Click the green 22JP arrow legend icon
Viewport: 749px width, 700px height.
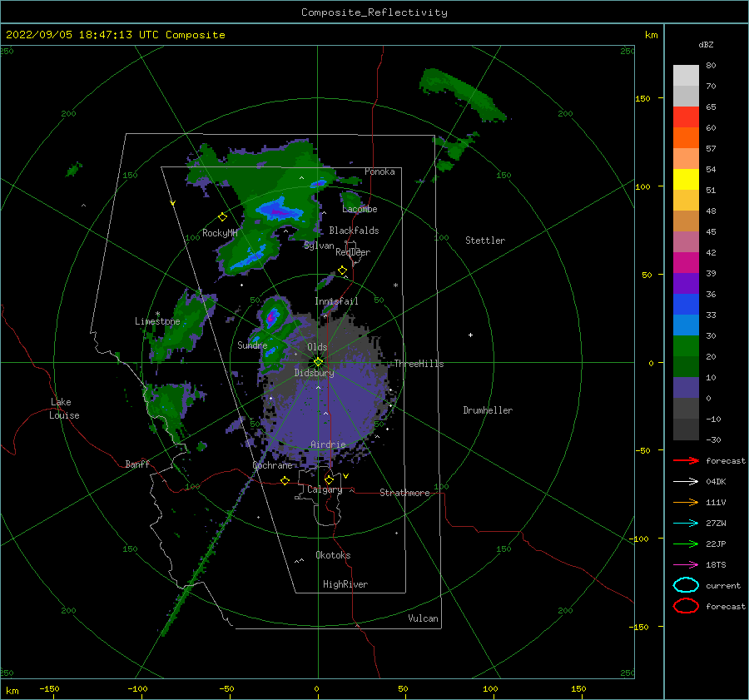click(x=686, y=544)
